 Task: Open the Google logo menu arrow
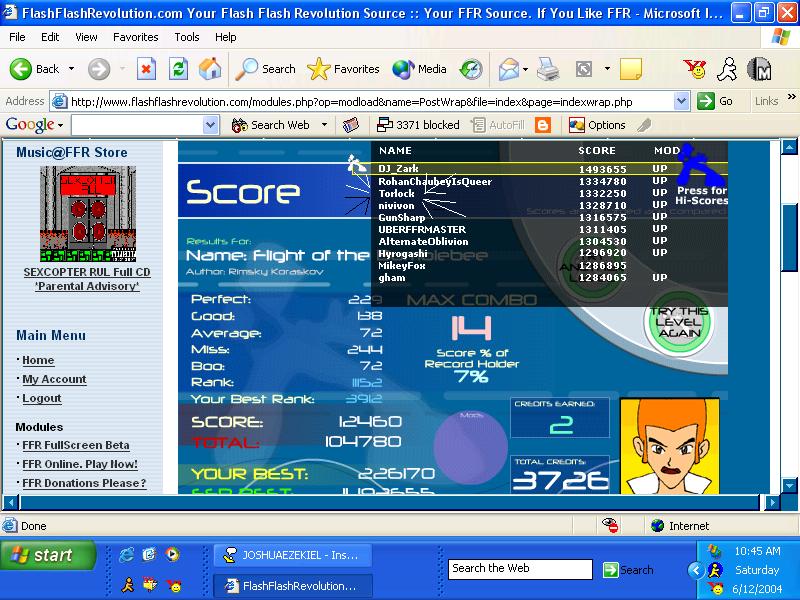[60, 126]
